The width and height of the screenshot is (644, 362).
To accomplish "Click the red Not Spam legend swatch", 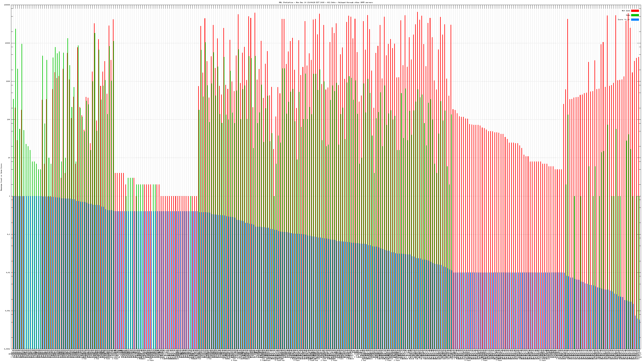I will 635,11.
